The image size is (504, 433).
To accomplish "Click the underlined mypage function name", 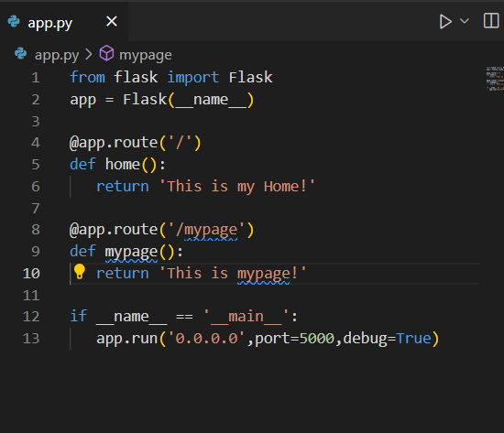I will pos(131,252).
